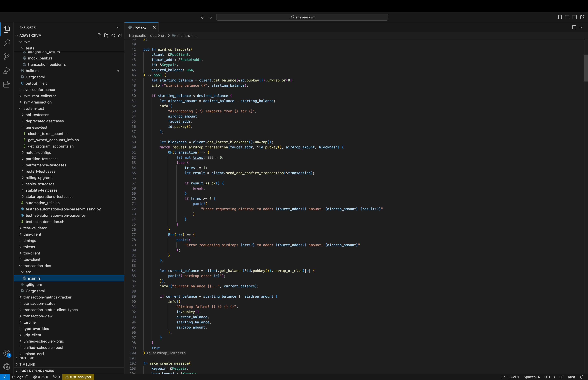Click rust-analyzer status item

pyautogui.click(x=78, y=377)
